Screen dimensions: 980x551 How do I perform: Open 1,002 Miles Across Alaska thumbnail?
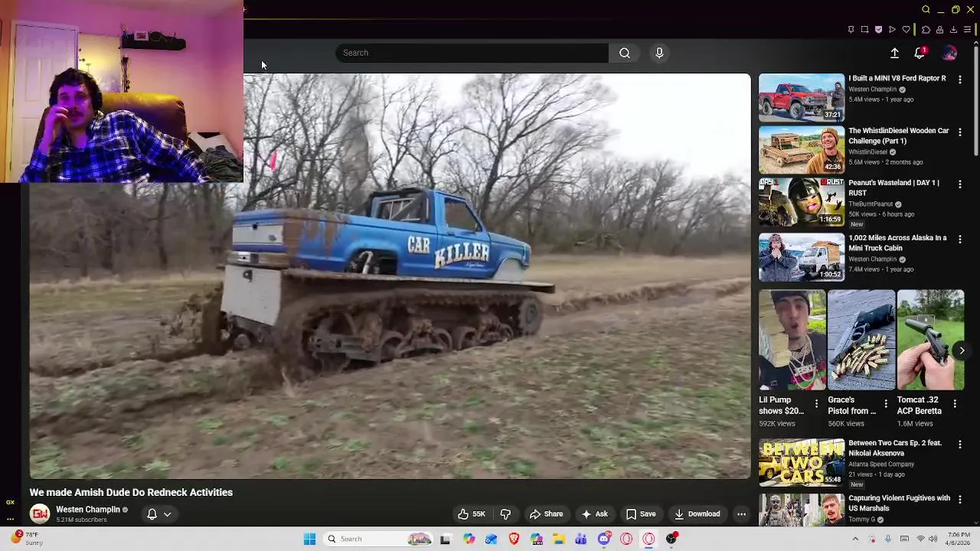pyautogui.click(x=801, y=257)
